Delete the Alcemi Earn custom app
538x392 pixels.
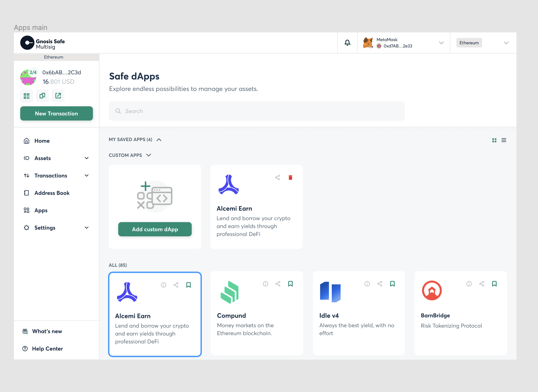(290, 177)
